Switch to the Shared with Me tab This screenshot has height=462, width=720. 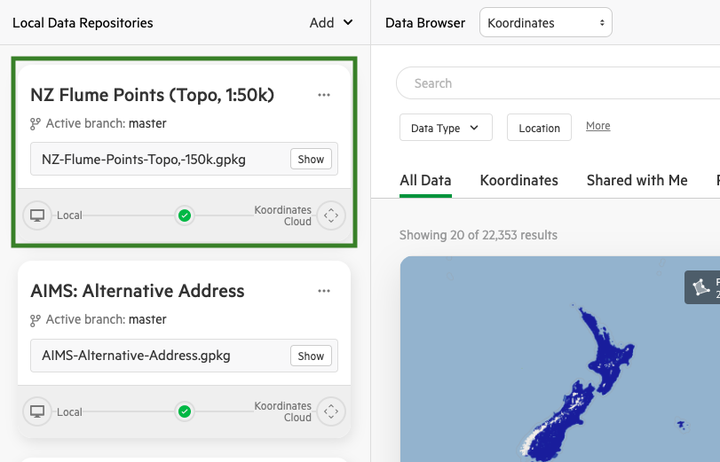637,180
